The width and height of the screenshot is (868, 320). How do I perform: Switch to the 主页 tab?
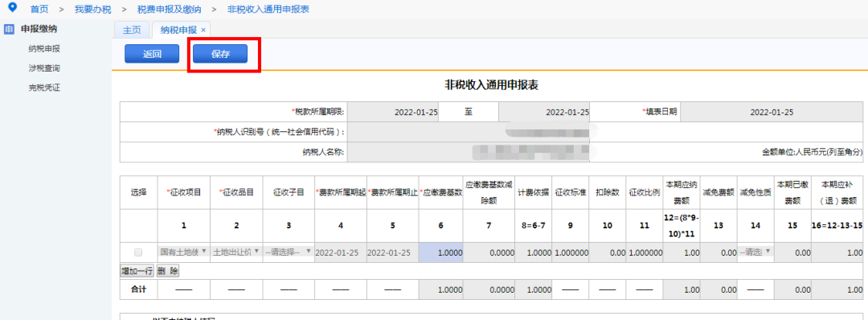point(132,30)
